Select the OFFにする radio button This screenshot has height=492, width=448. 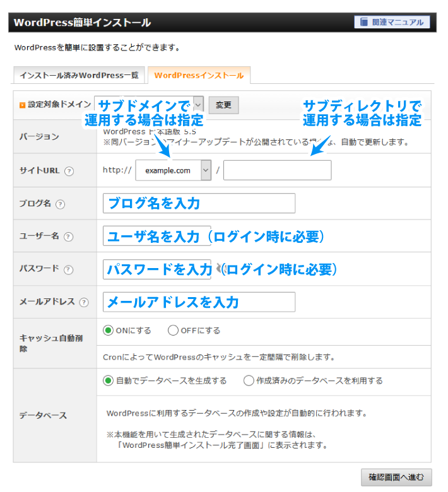(173, 331)
